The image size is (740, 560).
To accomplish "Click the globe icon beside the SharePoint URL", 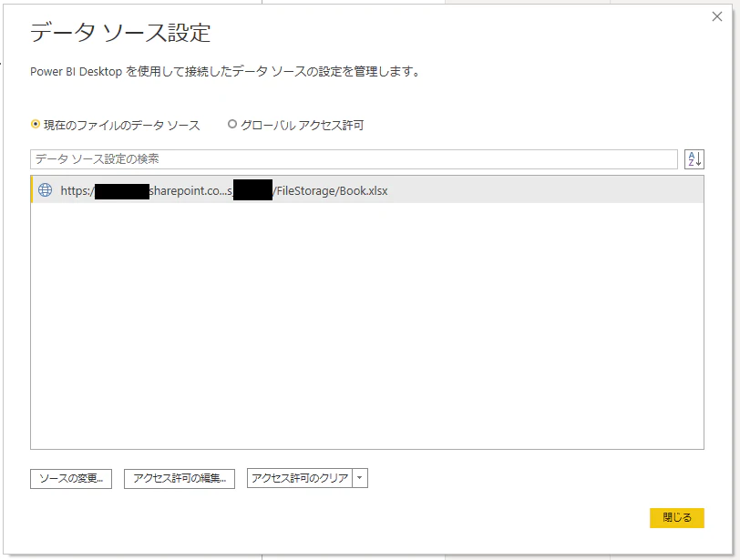I will pyautogui.click(x=46, y=190).
